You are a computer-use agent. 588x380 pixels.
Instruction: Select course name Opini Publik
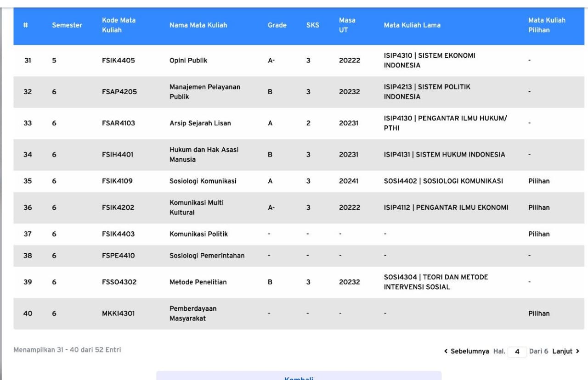(x=188, y=60)
